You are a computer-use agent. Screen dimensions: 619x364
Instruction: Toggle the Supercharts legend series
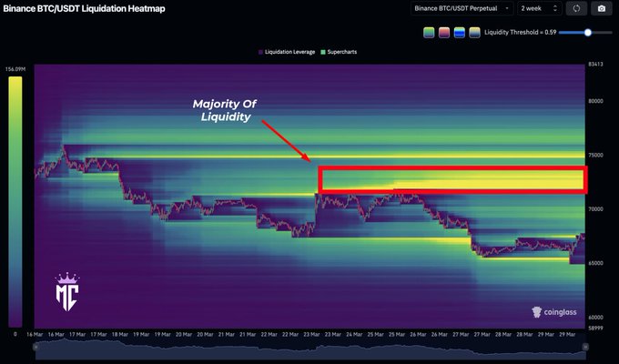point(339,52)
